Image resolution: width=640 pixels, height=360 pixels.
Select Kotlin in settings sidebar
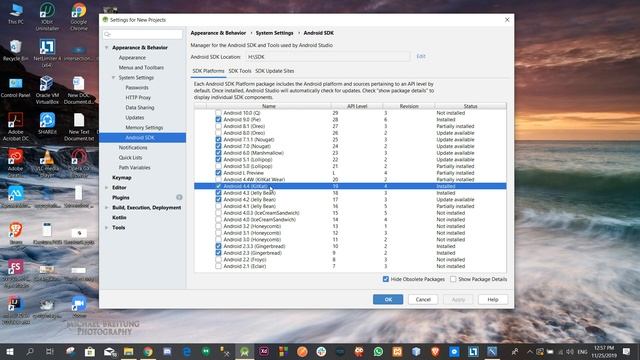click(119, 218)
